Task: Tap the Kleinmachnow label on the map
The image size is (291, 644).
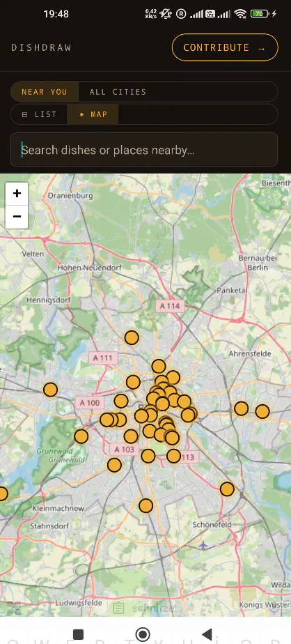Action: coord(58,508)
